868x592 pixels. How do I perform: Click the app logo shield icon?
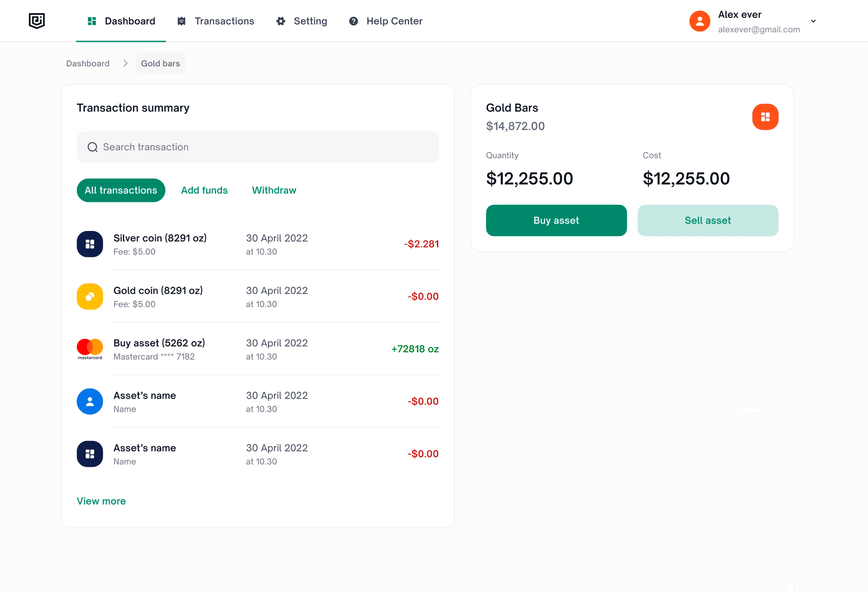click(x=36, y=21)
